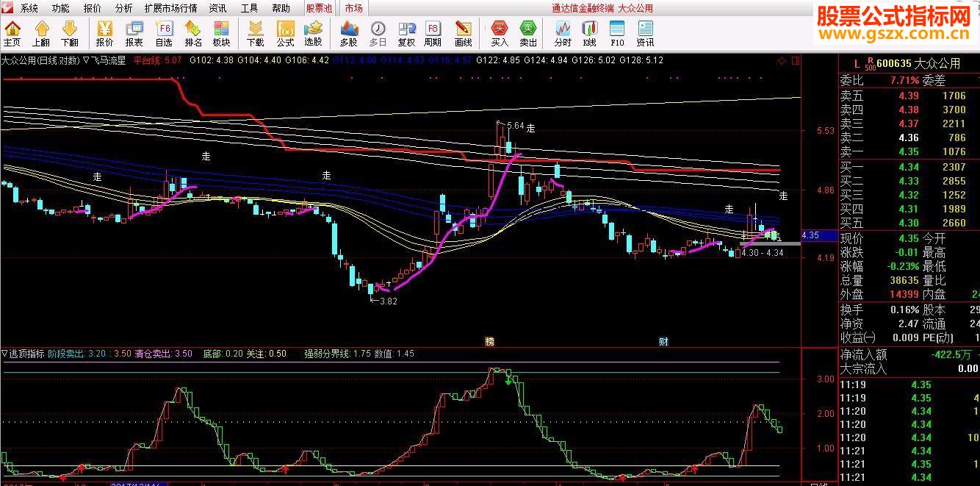The width and height of the screenshot is (980, 486).
Task: Click the 平台线 5.07 indicator label
Action: [x=157, y=60]
